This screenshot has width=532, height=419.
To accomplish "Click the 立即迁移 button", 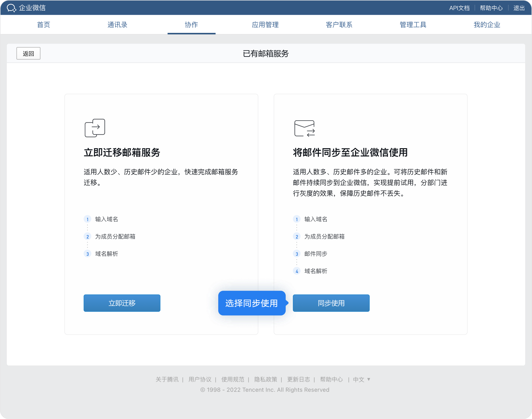I will pos(122,303).
